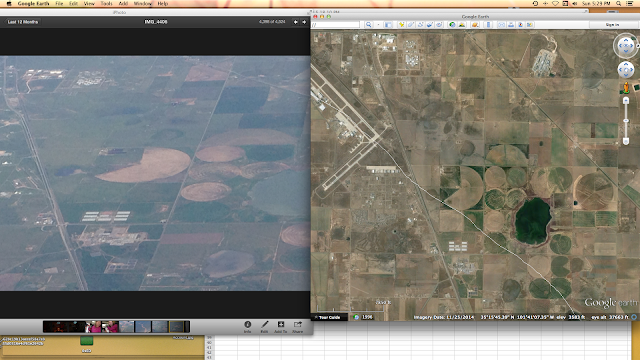Click the email icon in toolbar
This screenshot has height=360, width=640.
pos(501,24)
